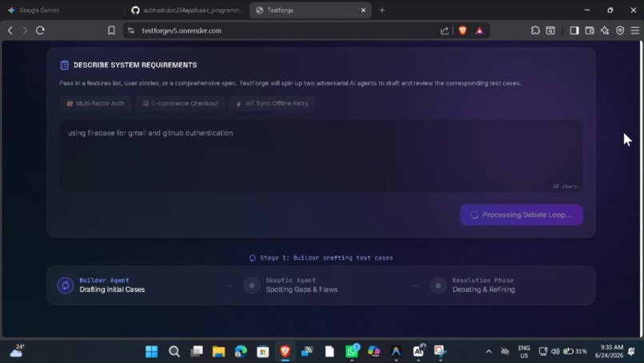This screenshot has width=644, height=363.
Task: Choose the IoT Sync Offline Retry chip
Action: click(x=272, y=103)
